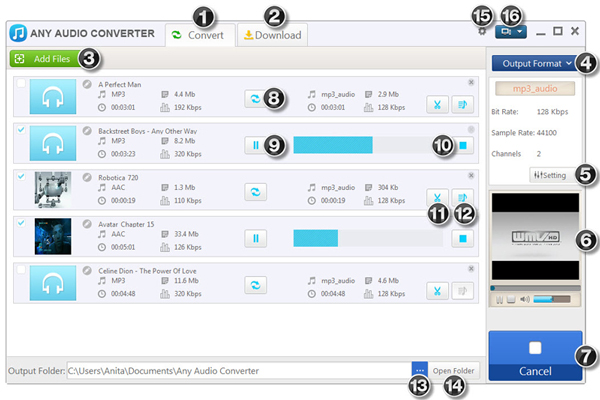Trim A Perfect Man with scissors icon

(437, 104)
